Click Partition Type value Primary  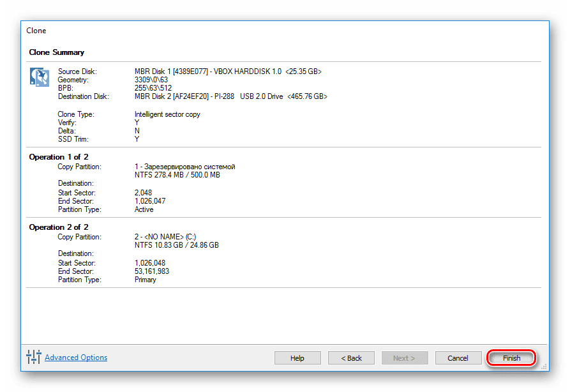pyautogui.click(x=145, y=280)
